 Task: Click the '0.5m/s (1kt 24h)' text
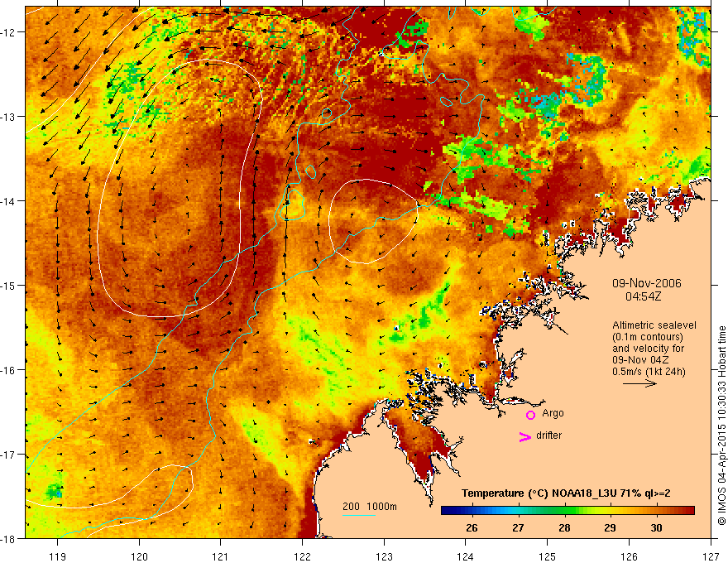coord(649,372)
